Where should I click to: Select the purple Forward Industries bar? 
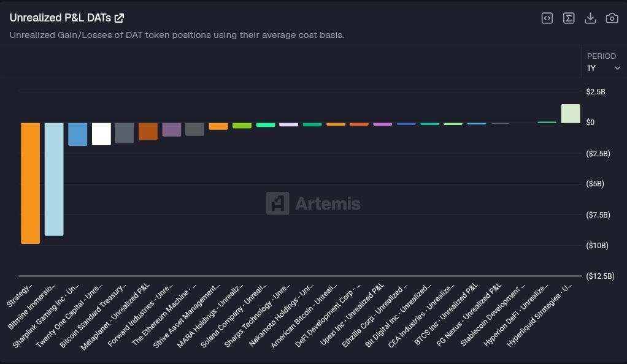tap(172, 129)
